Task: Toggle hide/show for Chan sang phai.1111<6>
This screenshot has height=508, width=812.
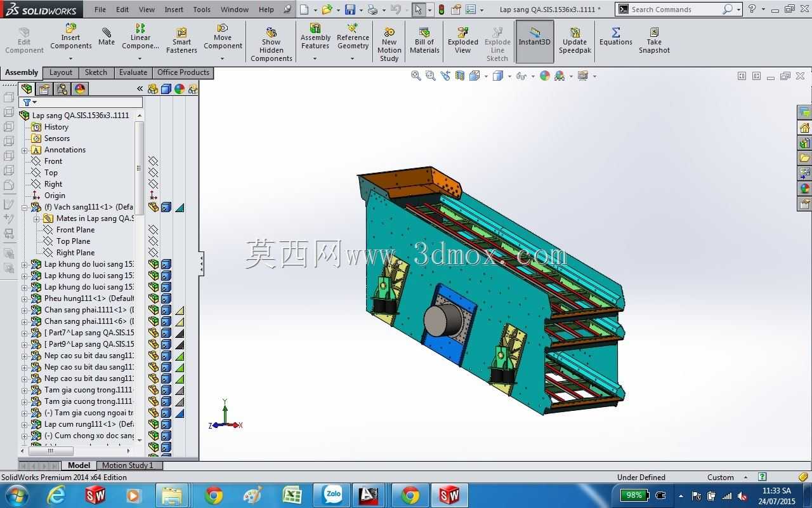Action: 154,321
